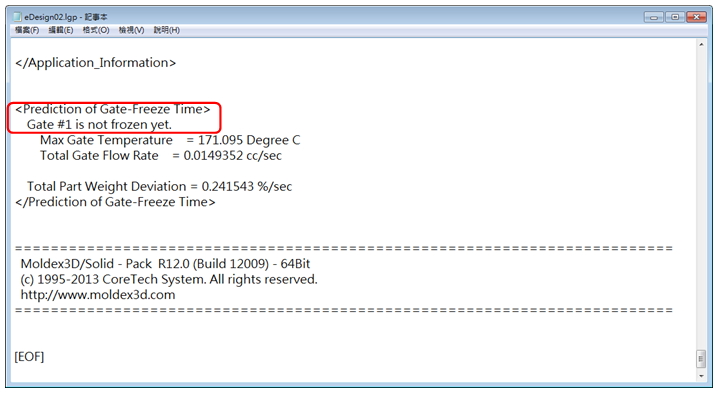
Task: Click the value 171.095 Degree C
Action: click(249, 140)
